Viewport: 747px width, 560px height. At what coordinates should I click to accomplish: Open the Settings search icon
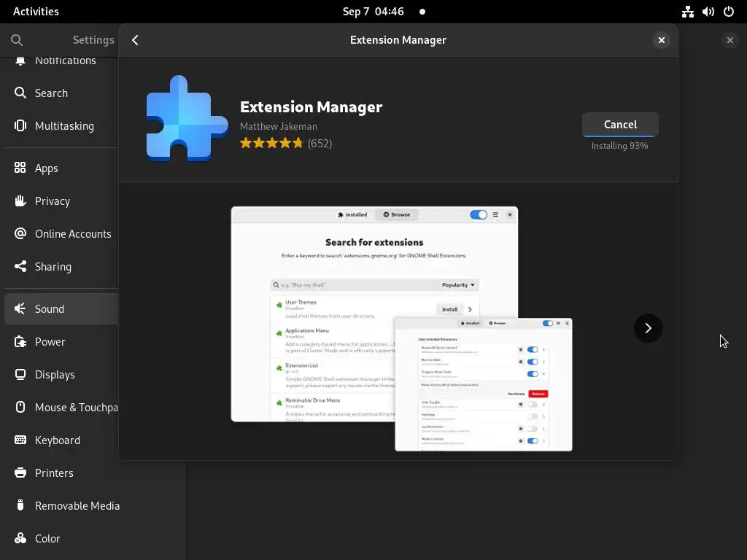[x=17, y=40]
